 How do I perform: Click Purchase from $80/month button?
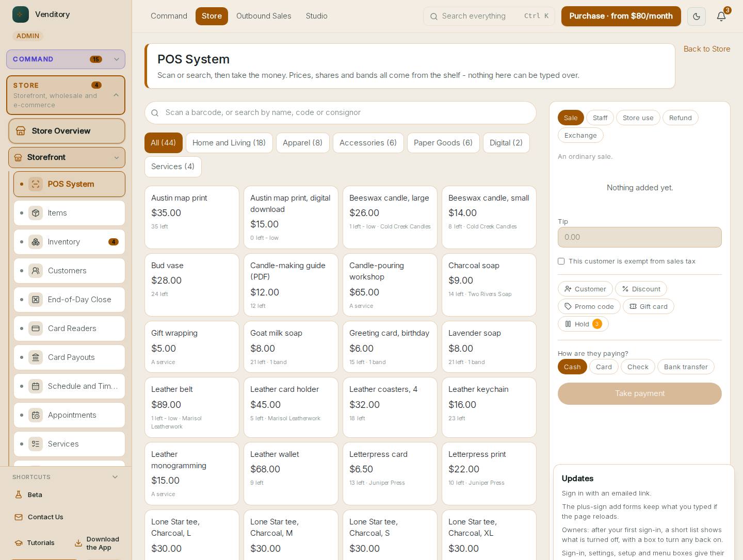pyautogui.click(x=621, y=16)
